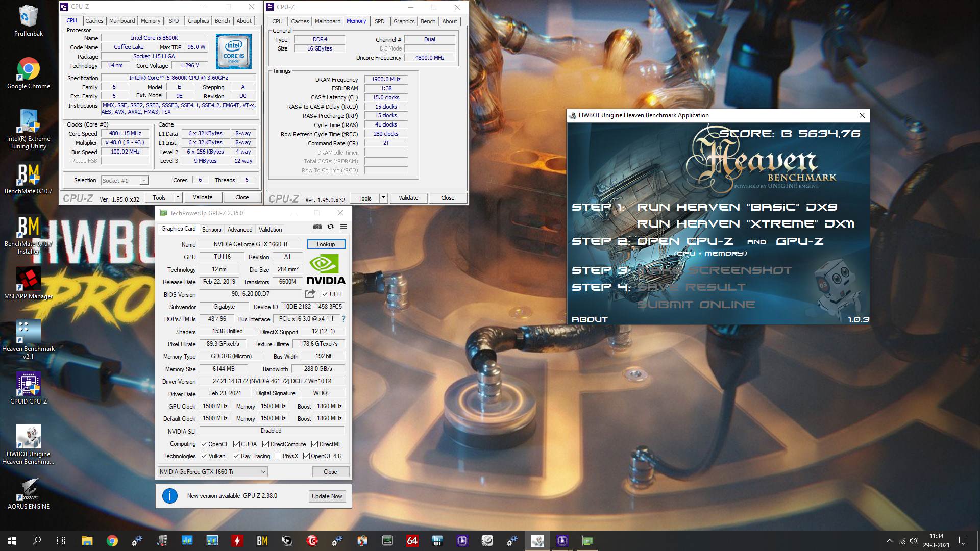
Task: Toggle the CUDA checkbox
Action: pos(236,444)
